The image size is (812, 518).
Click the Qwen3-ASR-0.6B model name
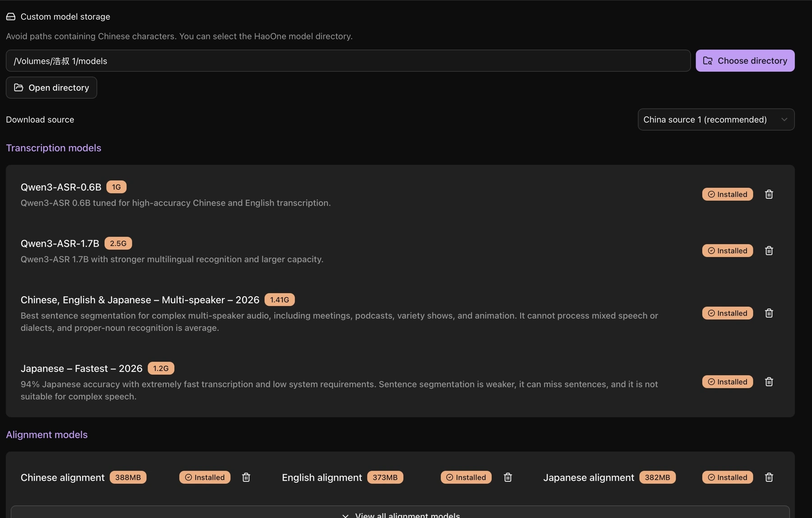61,187
